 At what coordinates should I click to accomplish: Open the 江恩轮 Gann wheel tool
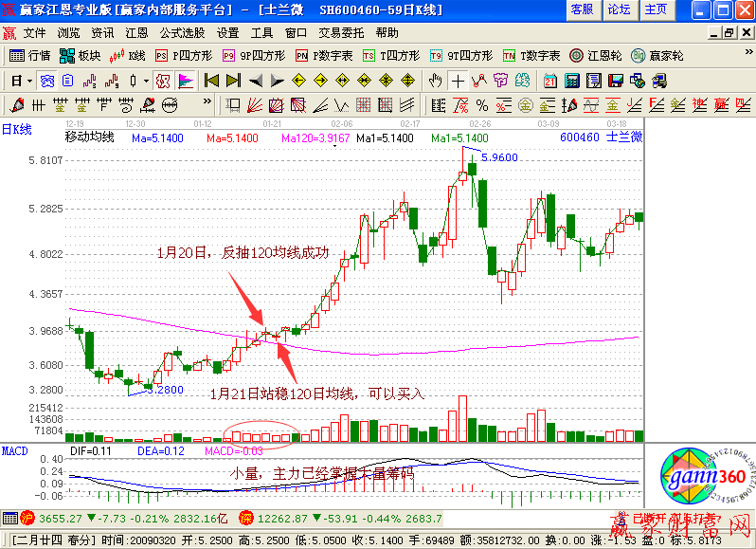(x=596, y=55)
